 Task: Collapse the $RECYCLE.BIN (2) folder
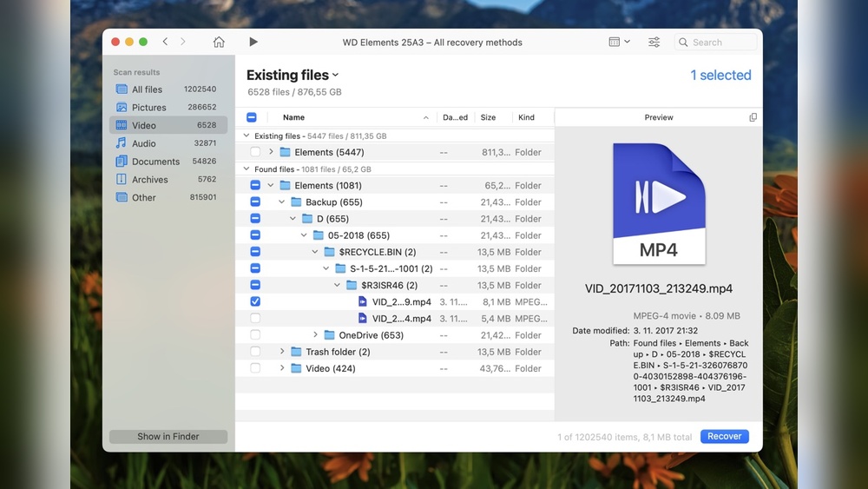coord(315,251)
